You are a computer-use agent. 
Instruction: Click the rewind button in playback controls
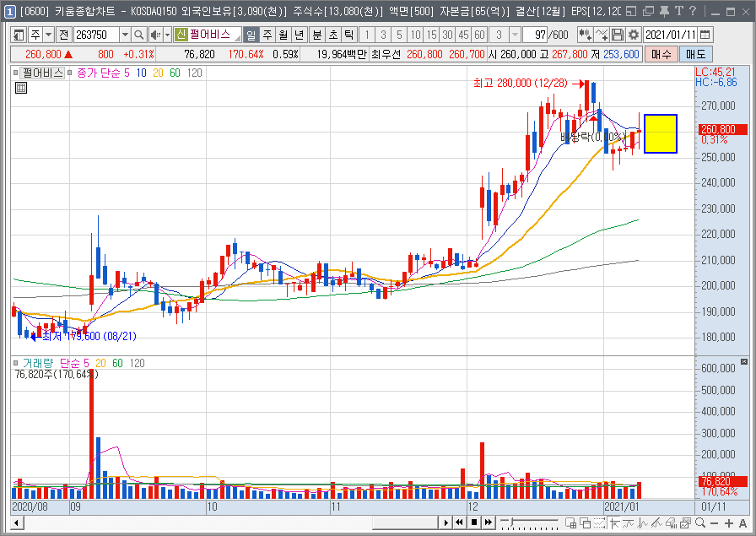click(460, 522)
